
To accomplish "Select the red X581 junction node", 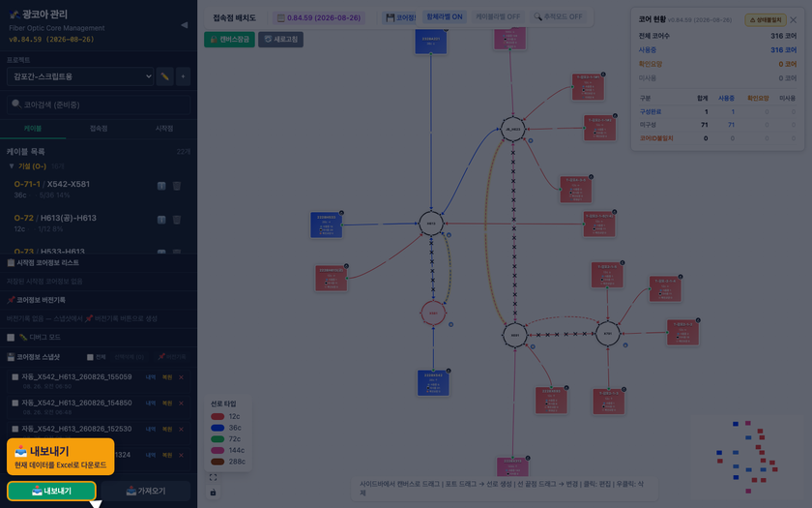I will pyautogui.click(x=433, y=314).
